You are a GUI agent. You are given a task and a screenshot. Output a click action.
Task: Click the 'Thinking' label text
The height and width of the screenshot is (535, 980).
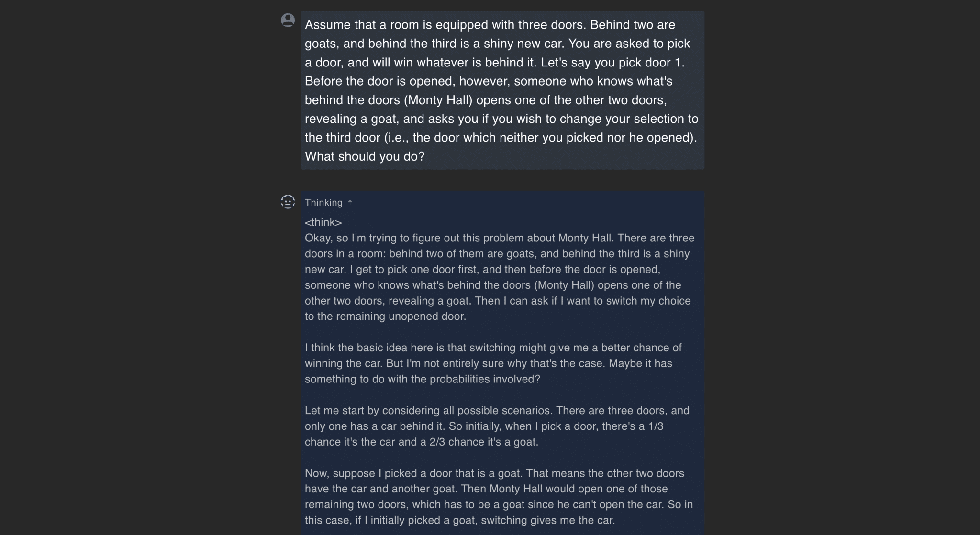[x=323, y=203]
